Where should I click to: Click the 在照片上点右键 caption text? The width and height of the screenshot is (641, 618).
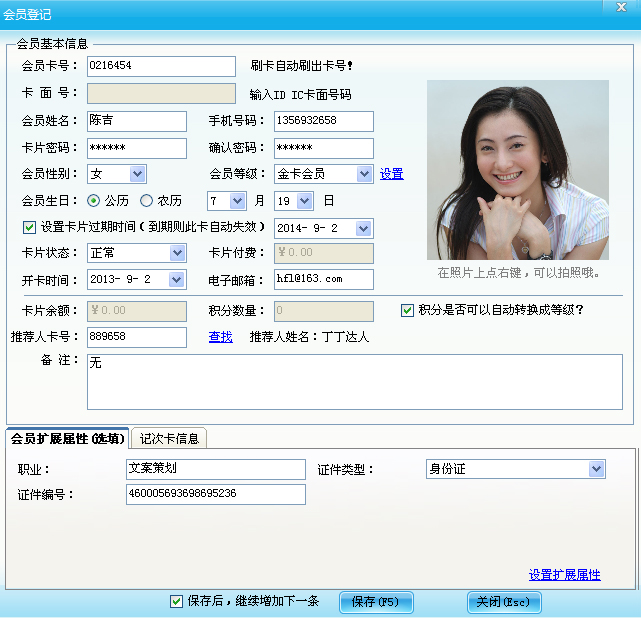518,273
